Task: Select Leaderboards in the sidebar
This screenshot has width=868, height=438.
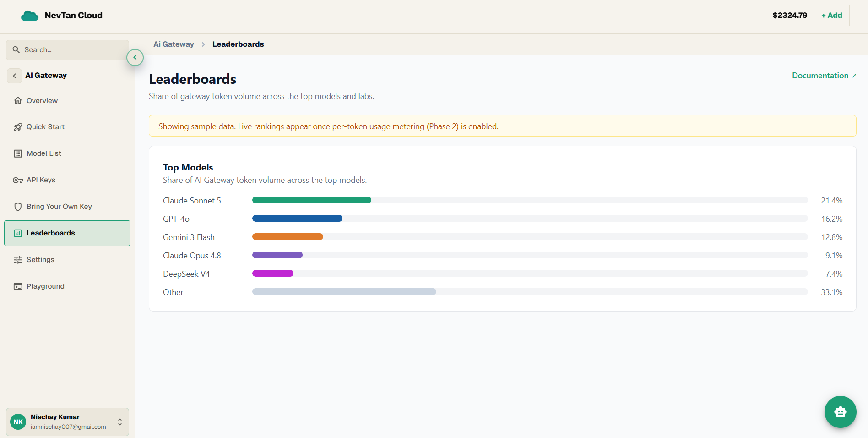Action: click(x=67, y=233)
